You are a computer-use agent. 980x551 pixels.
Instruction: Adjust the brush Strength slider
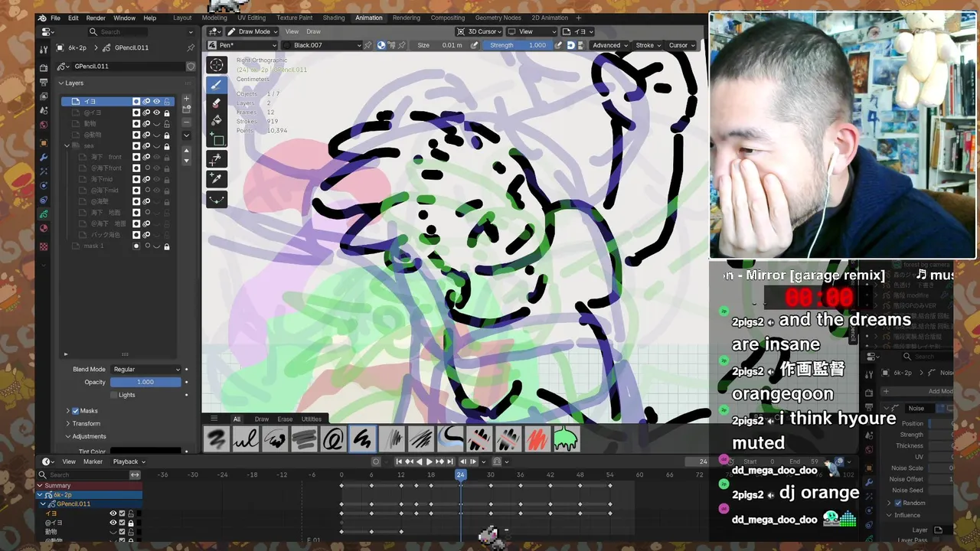click(518, 45)
